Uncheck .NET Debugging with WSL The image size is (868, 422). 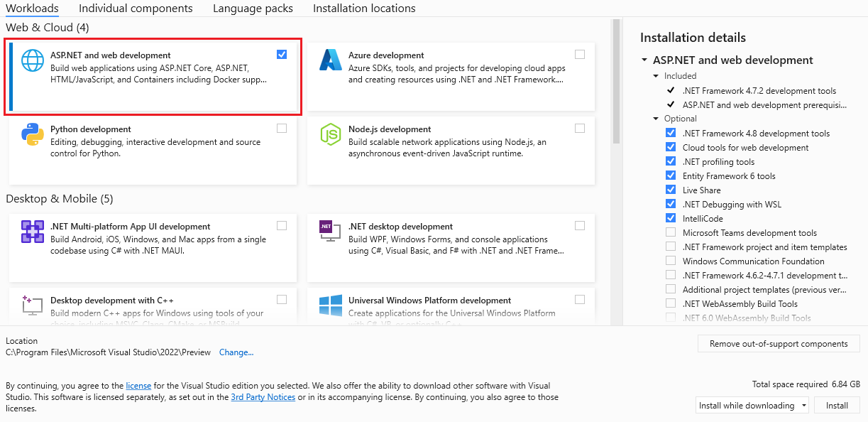click(x=671, y=204)
